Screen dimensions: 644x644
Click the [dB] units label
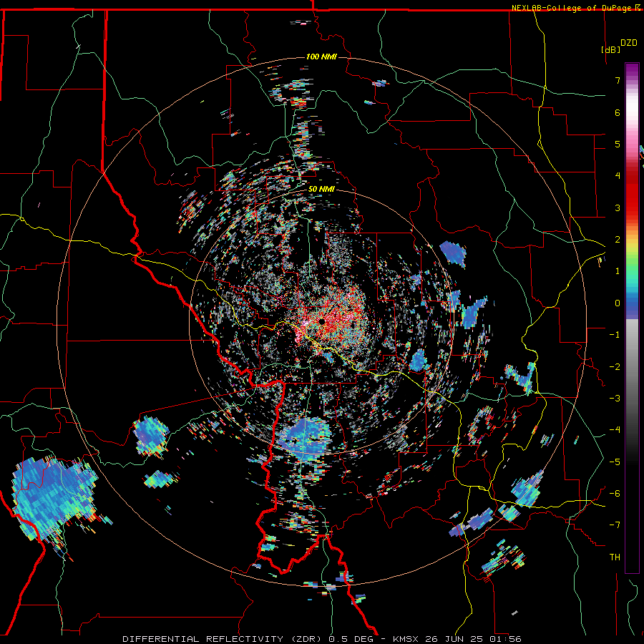tap(611, 49)
